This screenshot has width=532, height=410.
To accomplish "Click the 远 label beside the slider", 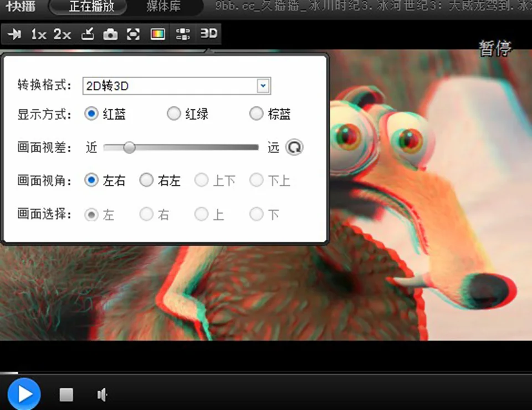I will [273, 148].
